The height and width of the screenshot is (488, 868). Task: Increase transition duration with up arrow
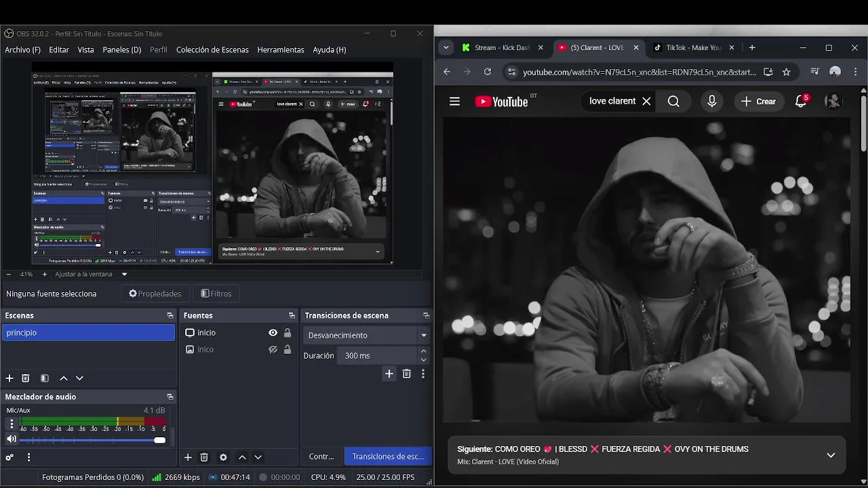pos(424,352)
